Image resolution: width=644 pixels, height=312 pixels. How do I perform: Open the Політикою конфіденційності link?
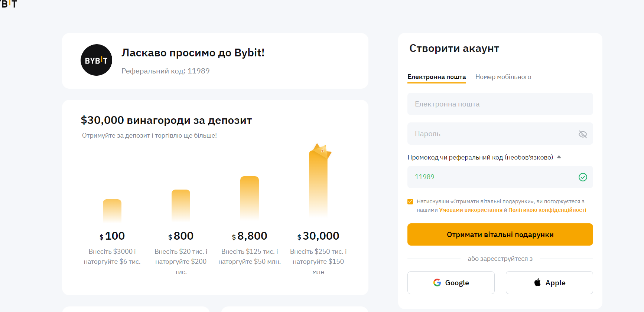click(x=547, y=210)
